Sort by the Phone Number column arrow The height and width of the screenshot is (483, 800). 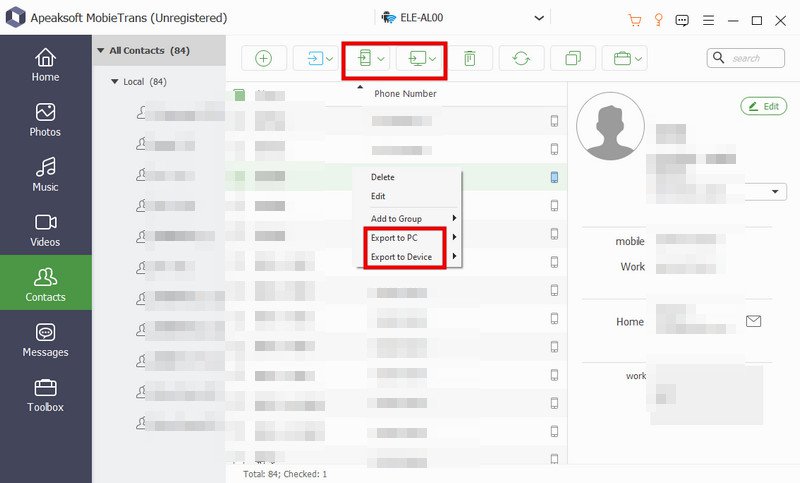coord(360,87)
